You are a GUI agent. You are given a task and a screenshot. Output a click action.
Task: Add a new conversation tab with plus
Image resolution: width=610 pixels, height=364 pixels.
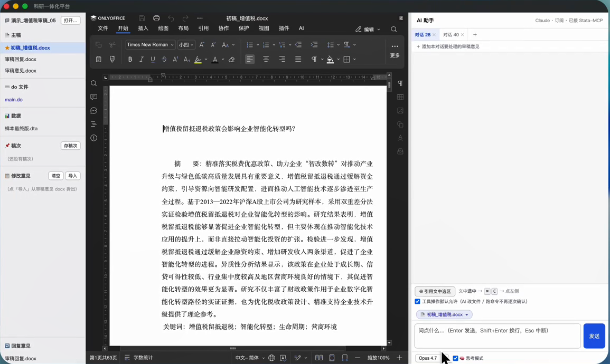click(475, 35)
